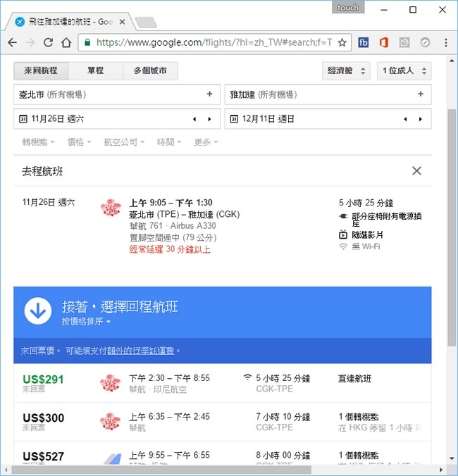Image resolution: width=458 pixels, height=476 pixels.
Task: Select the US$527 return flight
Action: click(223, 453)
